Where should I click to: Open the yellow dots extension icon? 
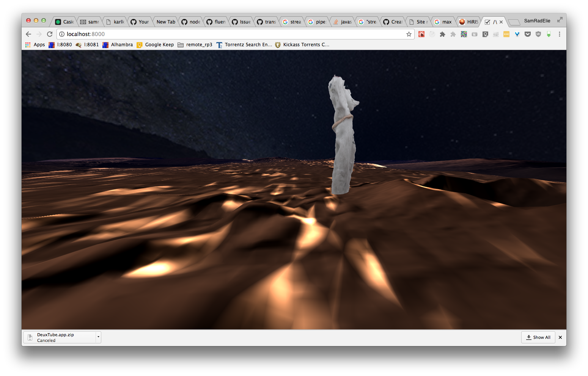tap(506, 34)
